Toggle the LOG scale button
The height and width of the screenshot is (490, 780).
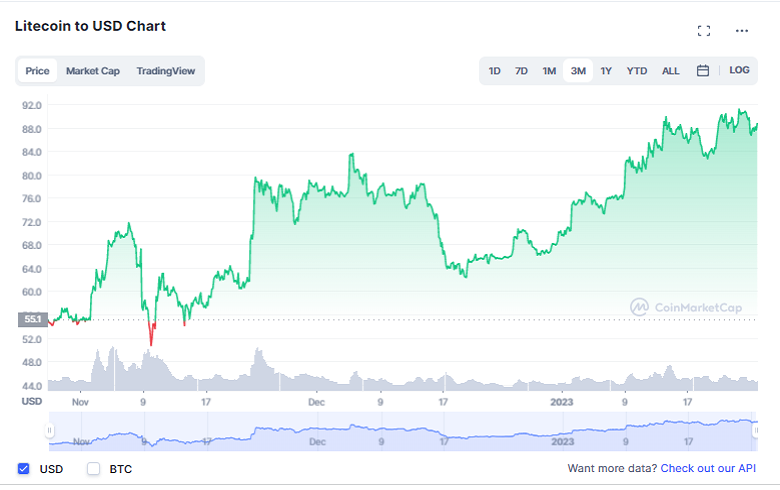click(x=739, y=70)
